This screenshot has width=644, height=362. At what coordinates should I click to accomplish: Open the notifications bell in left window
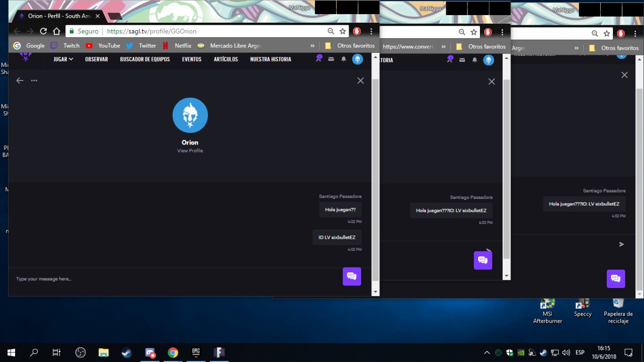tap(344, 59)
